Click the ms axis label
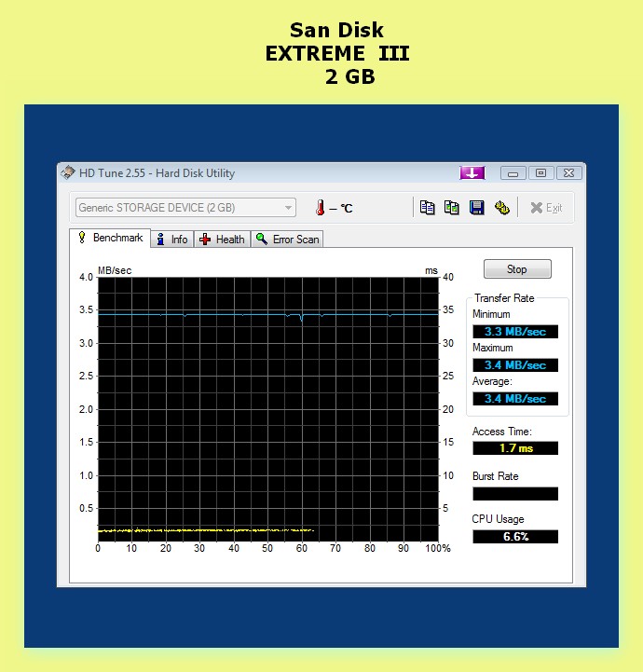 (x=431, y=270)
